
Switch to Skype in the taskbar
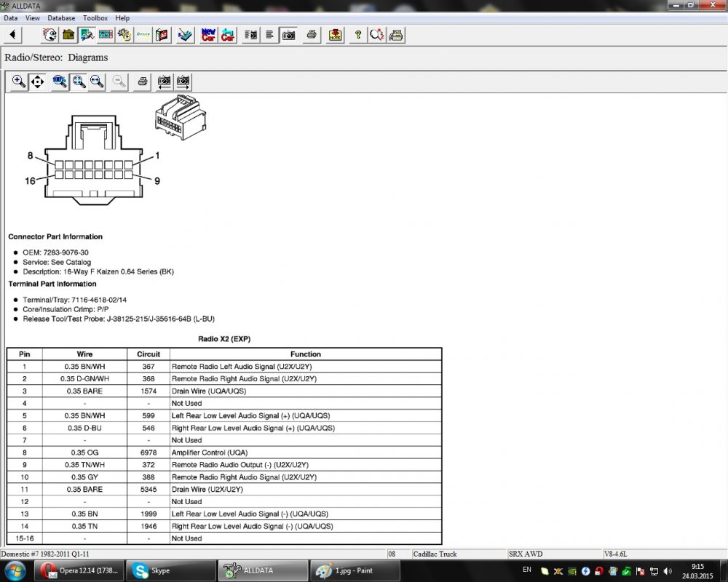point(170,570)
